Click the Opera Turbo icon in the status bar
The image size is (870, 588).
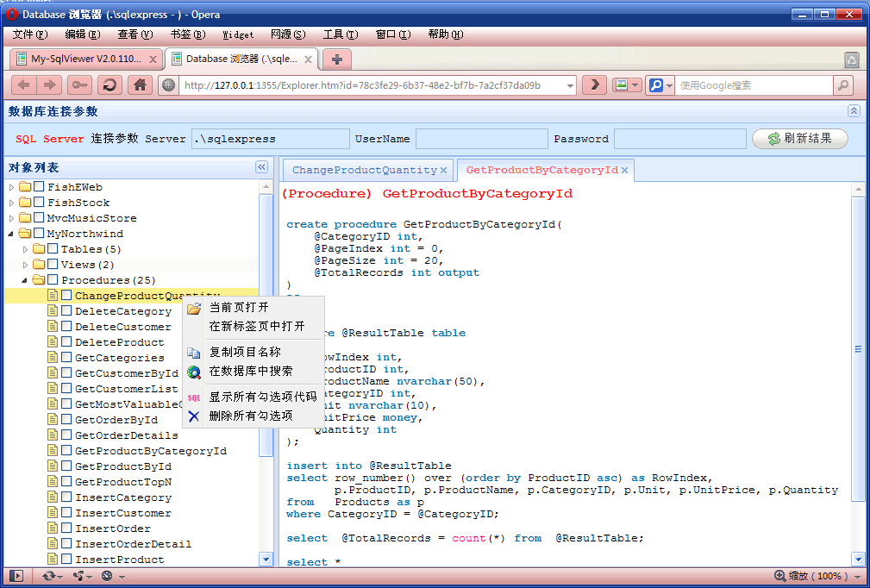[x=107, y=576]
